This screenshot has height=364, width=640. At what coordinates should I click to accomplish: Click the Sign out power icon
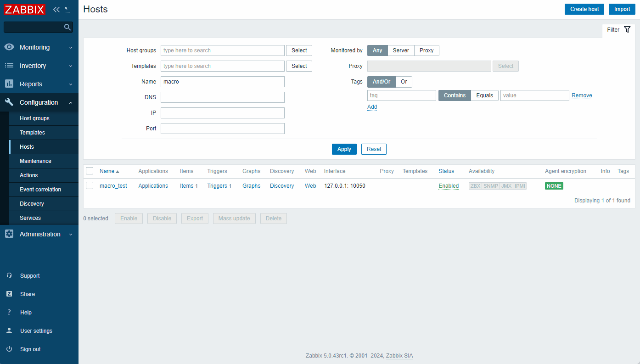[9, 349]
